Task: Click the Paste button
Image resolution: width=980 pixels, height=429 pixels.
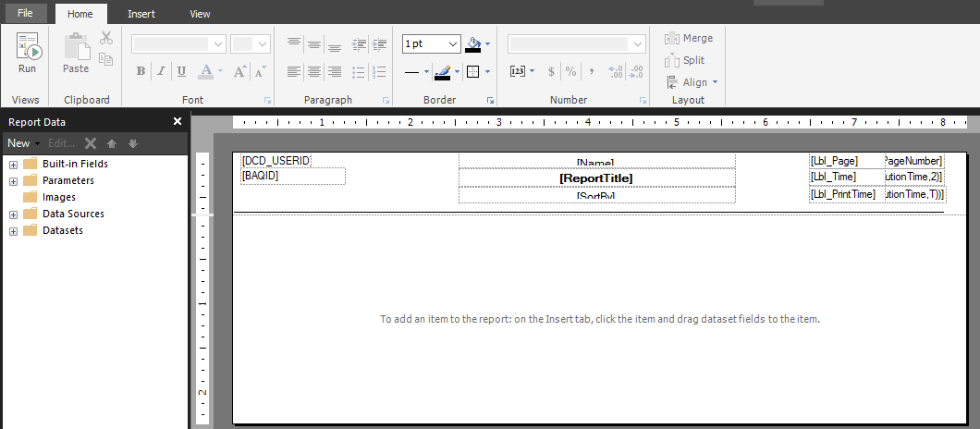Action: click(x=76, y=54)
